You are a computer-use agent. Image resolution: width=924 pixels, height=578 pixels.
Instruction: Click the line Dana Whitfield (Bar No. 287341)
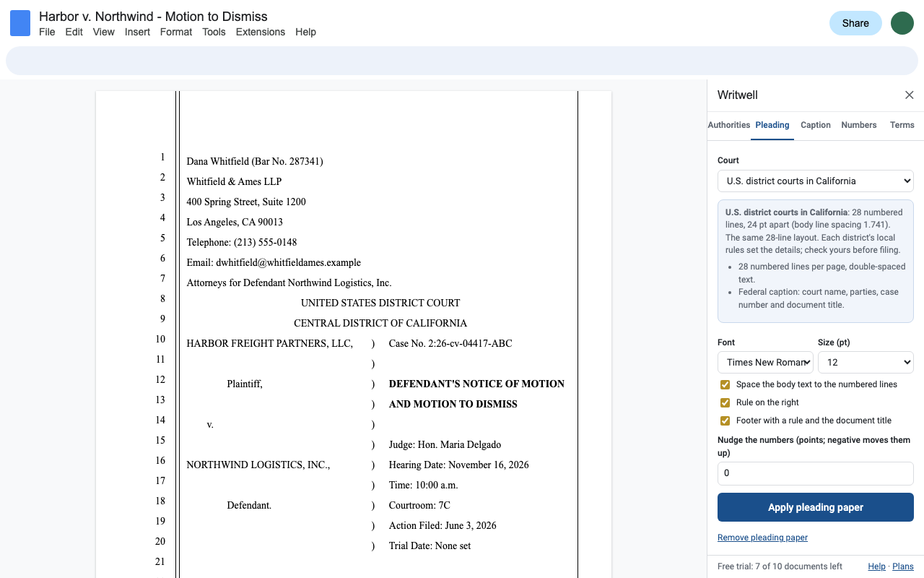click(255, 161)
